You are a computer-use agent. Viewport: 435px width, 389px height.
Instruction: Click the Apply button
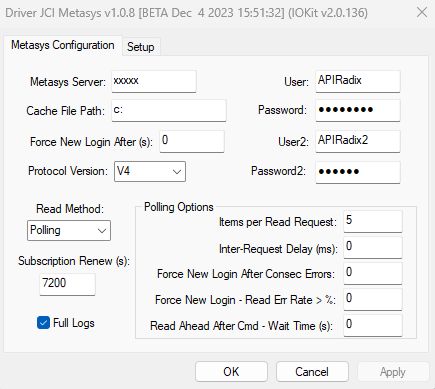(x=393, y=371)
